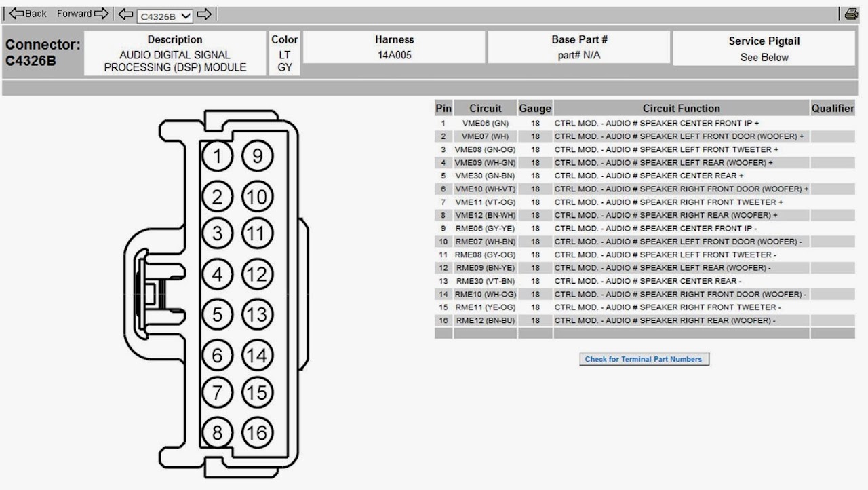The width and height of the screenshot is (868, 490).
Task: Click Check for Terminal Part Numbers button
Action: pyautogui.click(x=644, y=359)
